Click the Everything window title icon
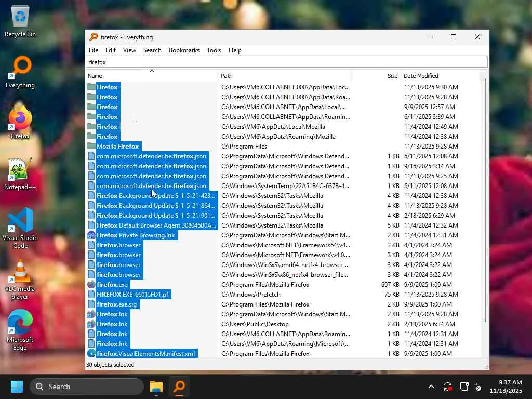This screenshot has height=399, width=532. 94,37
